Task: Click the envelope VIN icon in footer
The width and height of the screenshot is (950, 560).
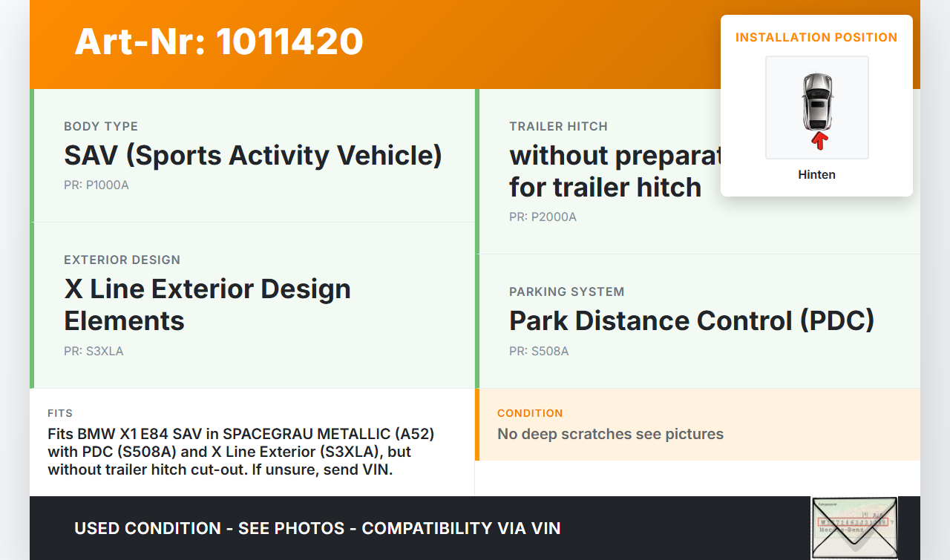Action: (854, 527)
